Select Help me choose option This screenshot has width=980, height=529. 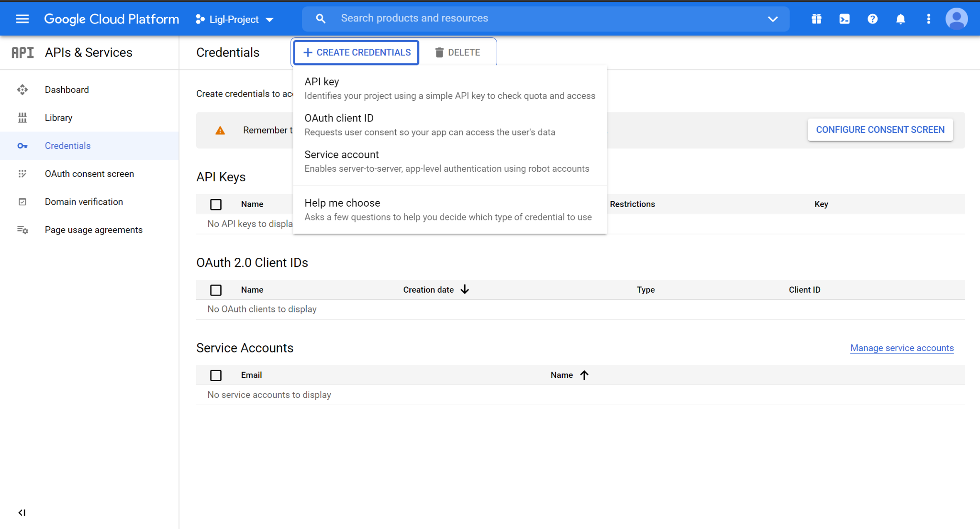click(450, 210)
